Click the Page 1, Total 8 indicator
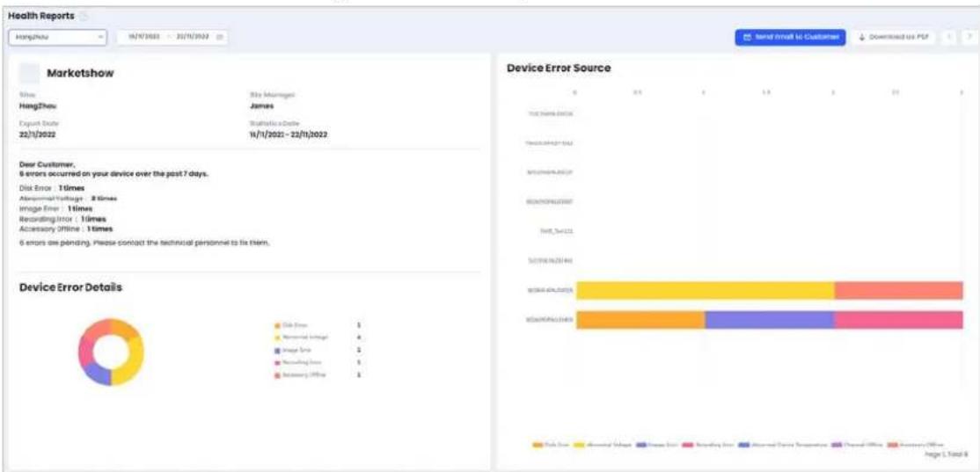Image resolution: width=980 pixels, height=472 pixels. click(947, 454)
